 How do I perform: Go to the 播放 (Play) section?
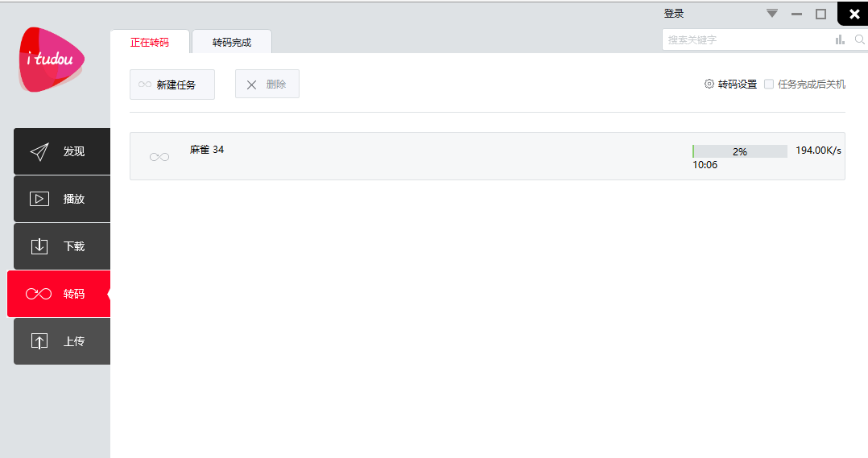pyautogui.click(x=62, y=199)
